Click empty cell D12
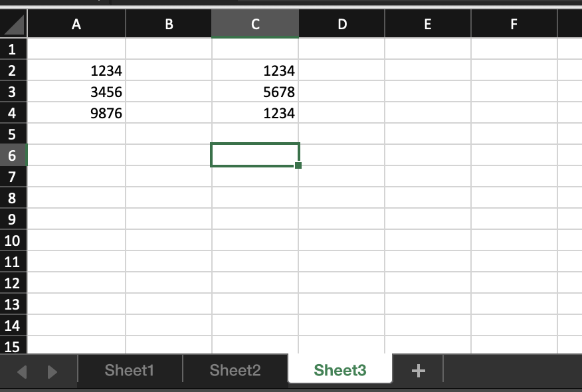This screenshot has width=582, height=392. [x=342, y=283]
